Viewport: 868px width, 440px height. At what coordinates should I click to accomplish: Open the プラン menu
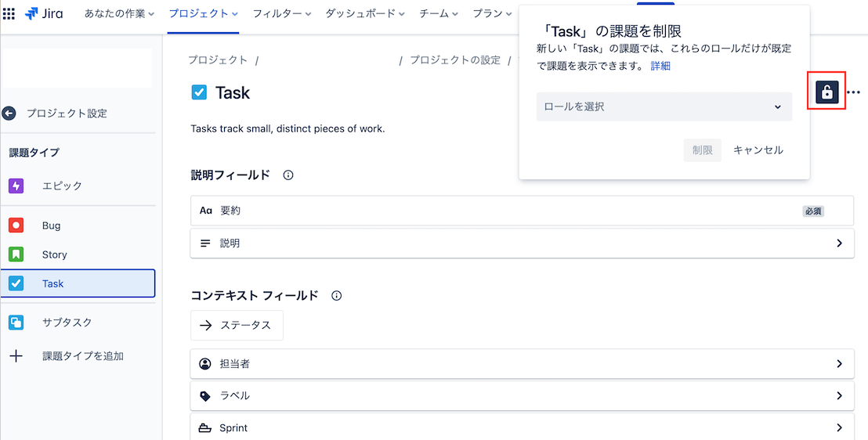[x=492, y=14]
